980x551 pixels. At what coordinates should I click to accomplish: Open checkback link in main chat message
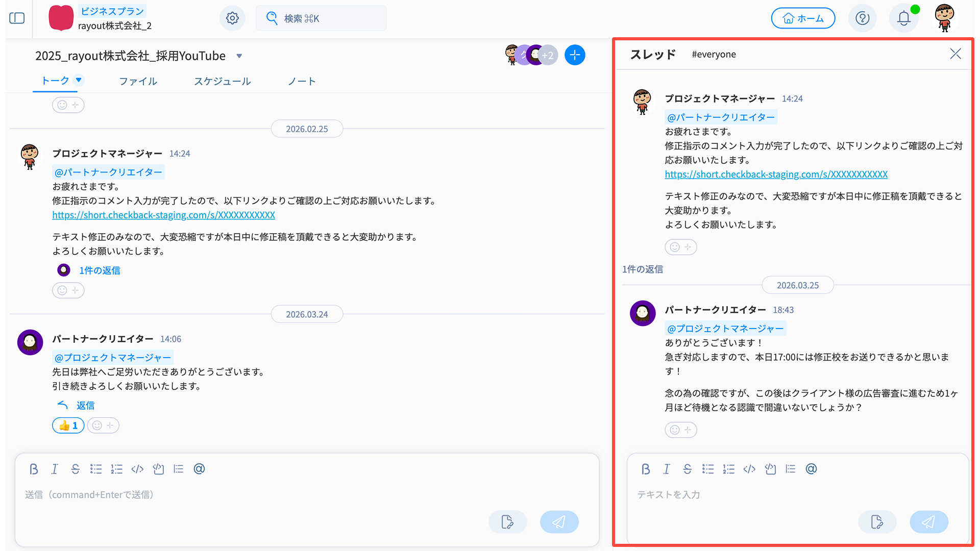[163, 215]
